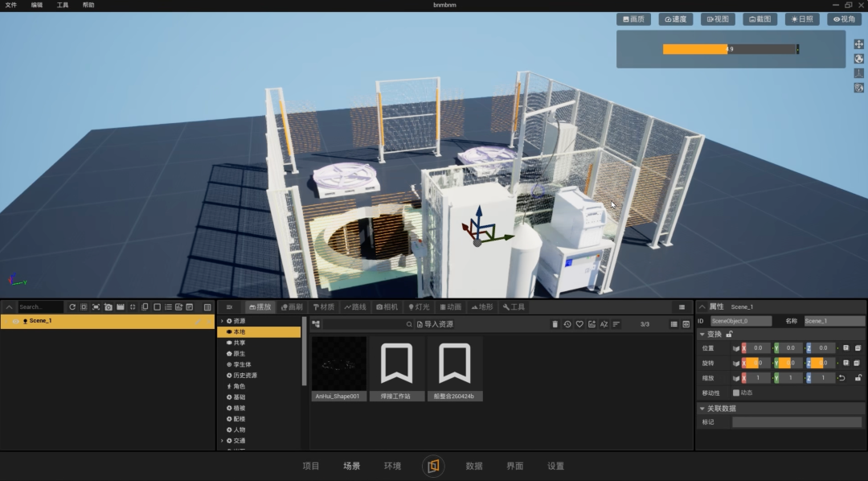Click the copy icon at end of 位置 row
868x481 pixels.
click(x=858, y=348)
